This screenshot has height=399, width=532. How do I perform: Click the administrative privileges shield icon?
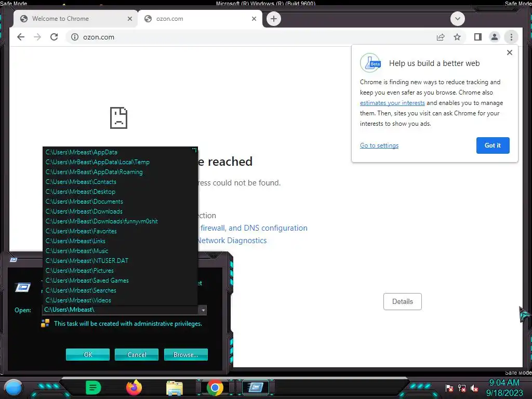point(45,323)
